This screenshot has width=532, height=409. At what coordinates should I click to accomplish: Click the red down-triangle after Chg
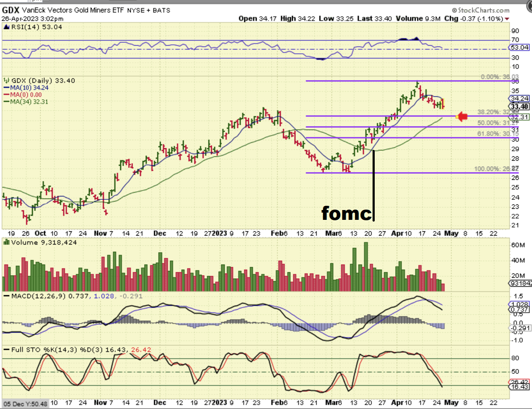coord(507,19)
